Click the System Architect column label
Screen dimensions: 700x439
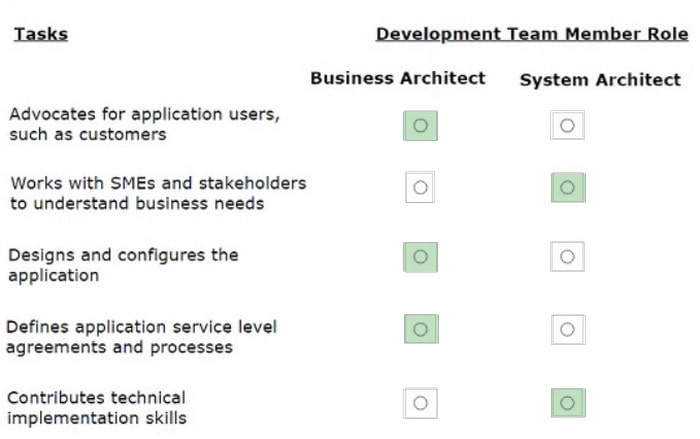tap(600, 80)
